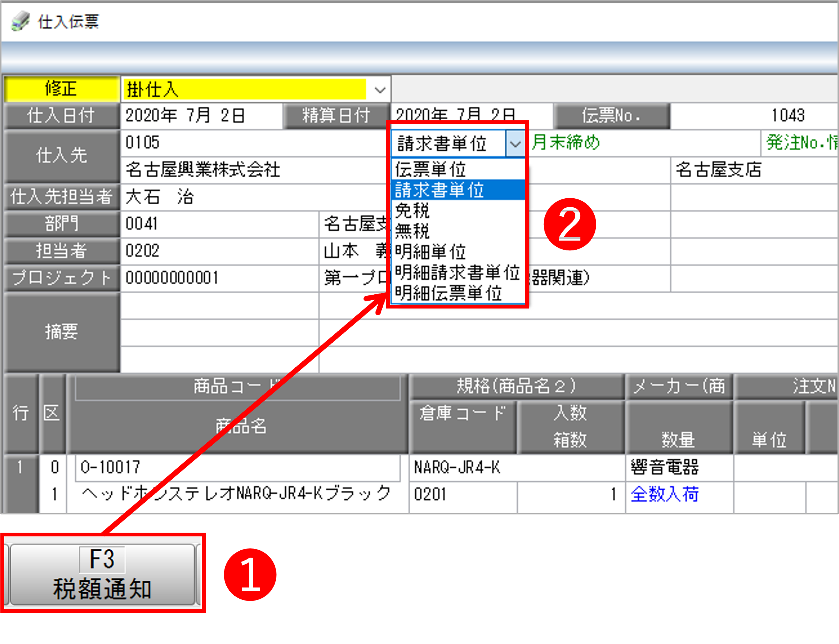This screenshot has width=839, height=644.
Task: Choose 明細伝票単位 option
Action: pos(458,293)
